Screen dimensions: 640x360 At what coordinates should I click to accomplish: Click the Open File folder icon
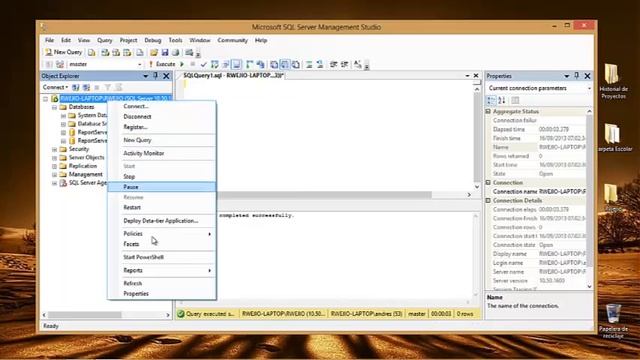click(x=153, y=52)
